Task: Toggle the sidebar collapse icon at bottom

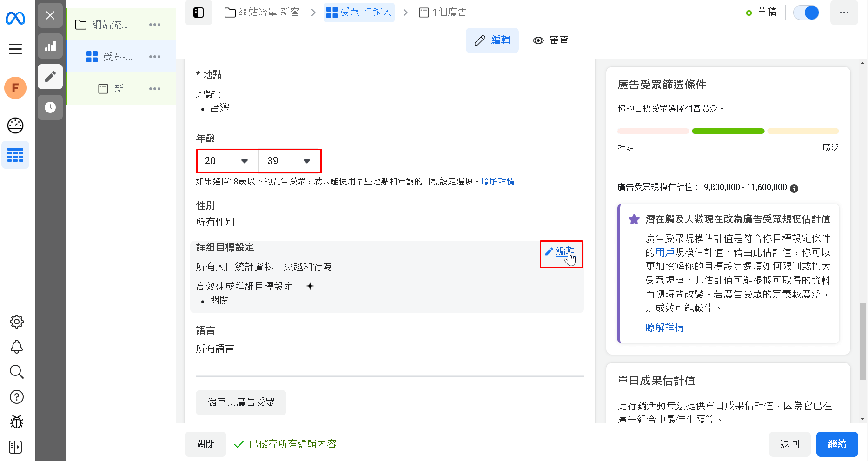Action: 15,447
